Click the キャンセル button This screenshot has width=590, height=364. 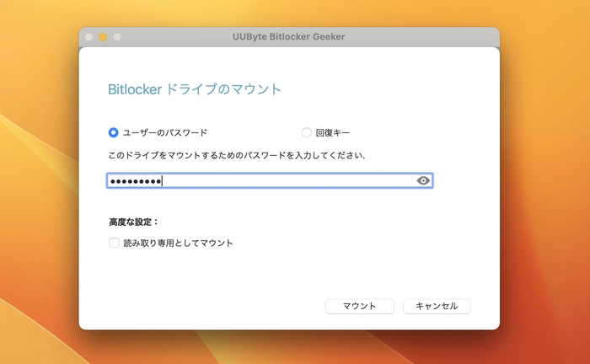click(437, 306)
